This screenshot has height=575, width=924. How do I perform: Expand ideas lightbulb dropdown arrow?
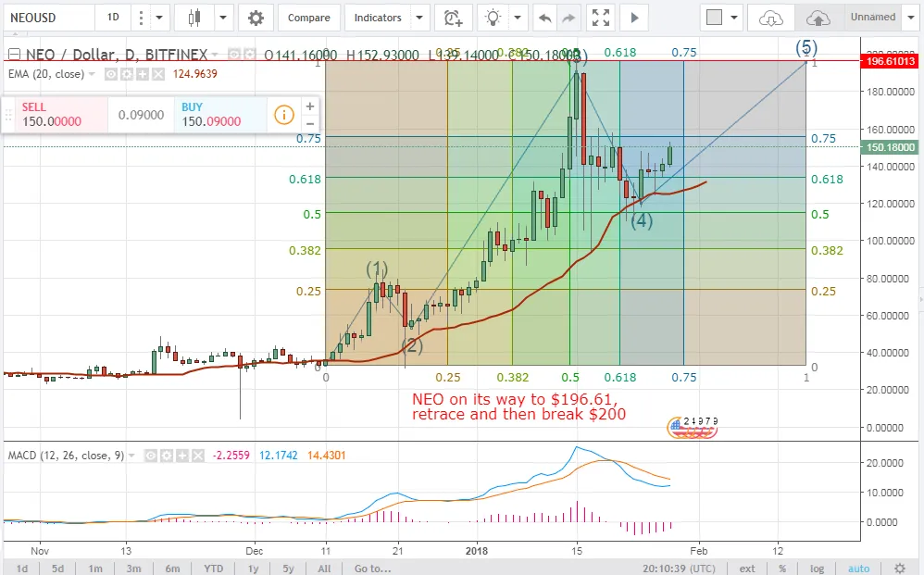[518, 18]
